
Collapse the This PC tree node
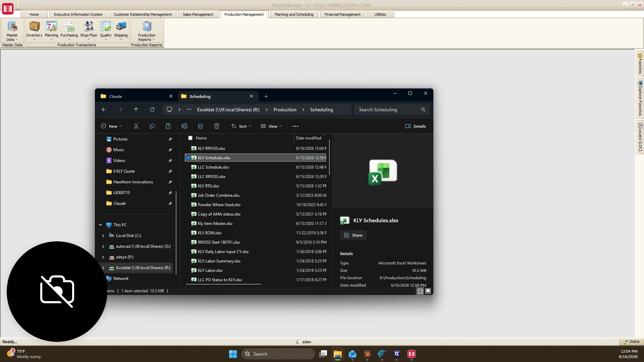click(101, 225)
